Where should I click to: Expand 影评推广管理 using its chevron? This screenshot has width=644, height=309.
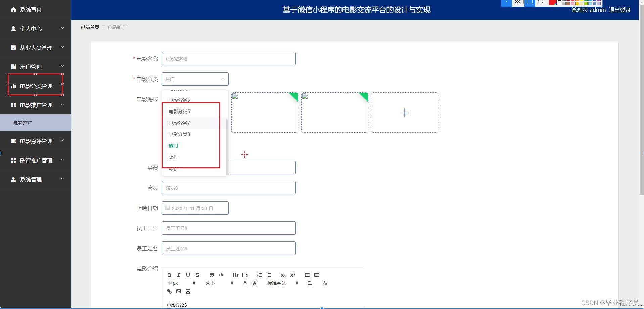pyautogui.click(x=62, y=160)
